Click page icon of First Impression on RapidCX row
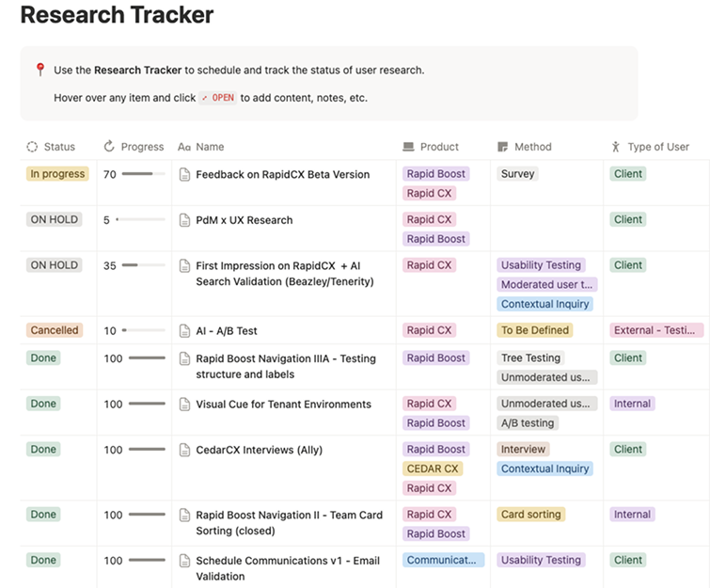This screenshot has height=588, width=710. pyautogui.click(x=184, y=266)
